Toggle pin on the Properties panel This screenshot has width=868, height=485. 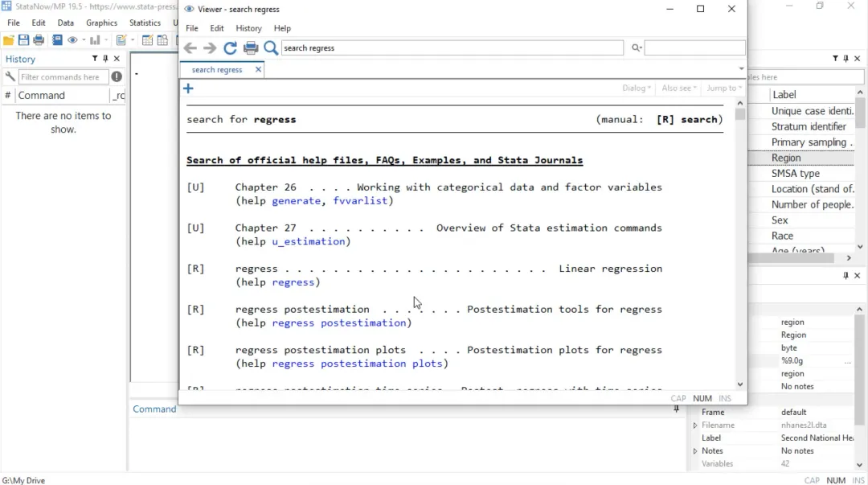(x=845, y=276)
